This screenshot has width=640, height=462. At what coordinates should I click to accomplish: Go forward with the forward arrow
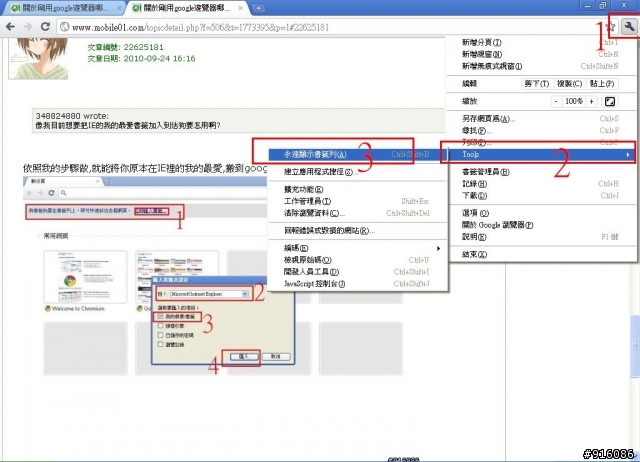(x=28, y=27)
